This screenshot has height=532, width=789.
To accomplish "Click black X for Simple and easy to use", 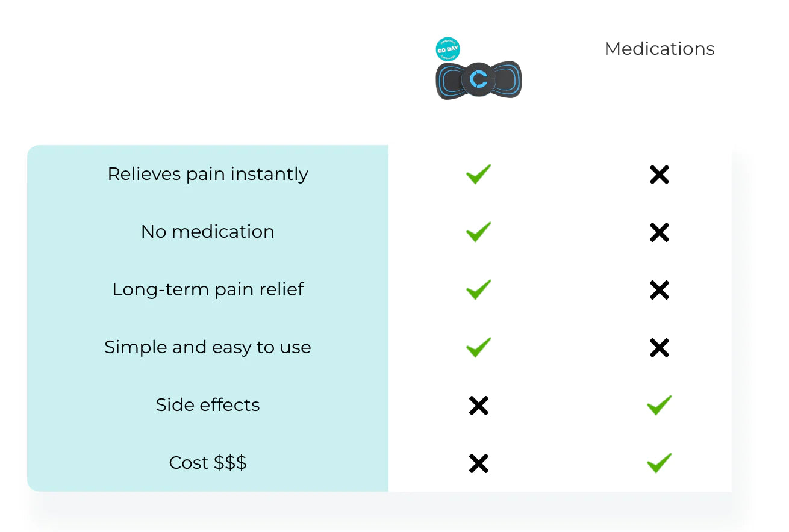I will coord(659,348).
